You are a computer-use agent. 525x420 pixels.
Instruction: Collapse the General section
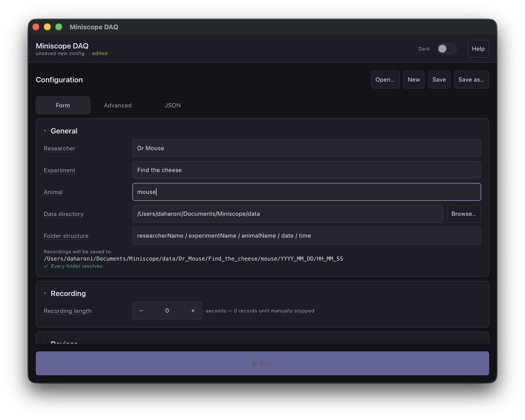pos(45,131)
